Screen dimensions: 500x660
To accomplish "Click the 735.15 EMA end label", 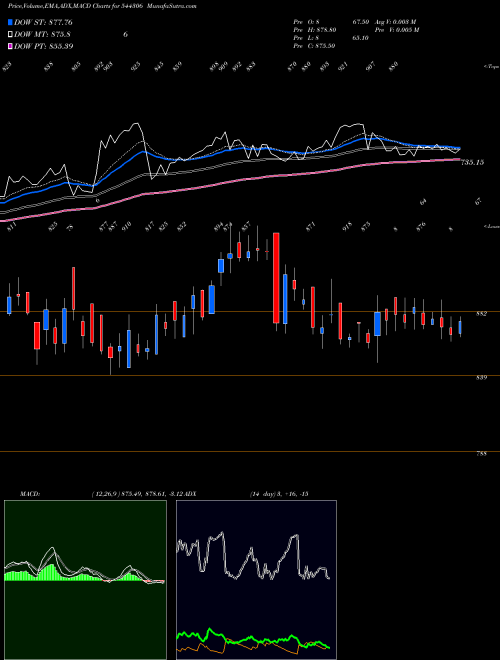I will click(472, 162).
